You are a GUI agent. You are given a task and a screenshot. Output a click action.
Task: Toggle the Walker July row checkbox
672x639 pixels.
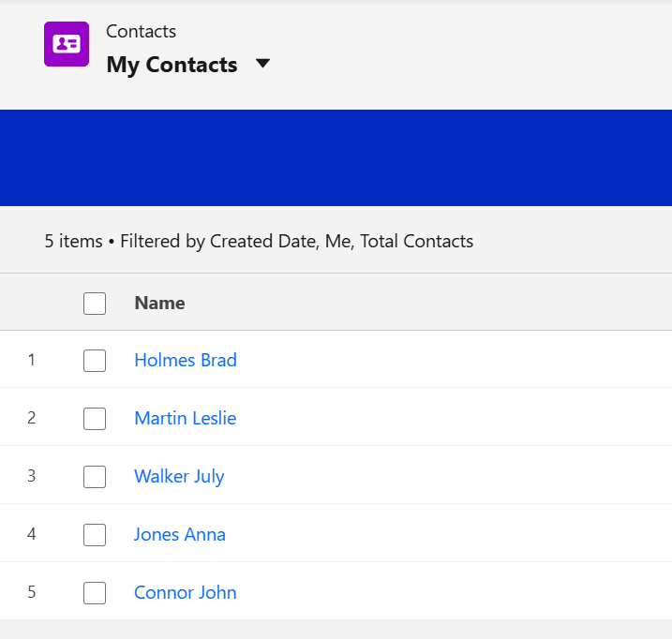click(x=95, y=477)
